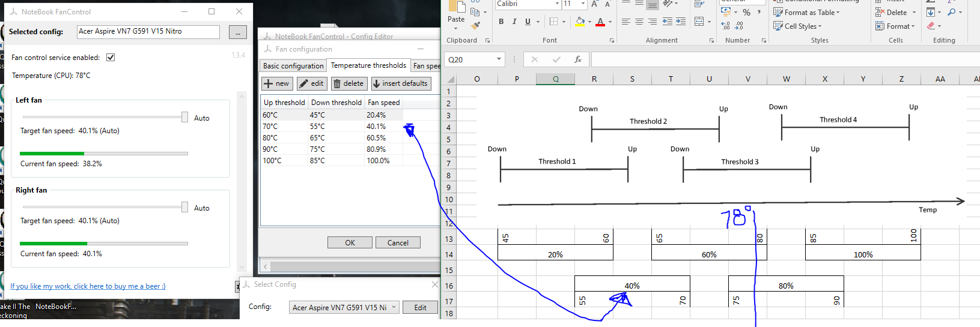980x327 pixels.
Task: Switch to the Temperature thresholds tab
Action: 368,65
